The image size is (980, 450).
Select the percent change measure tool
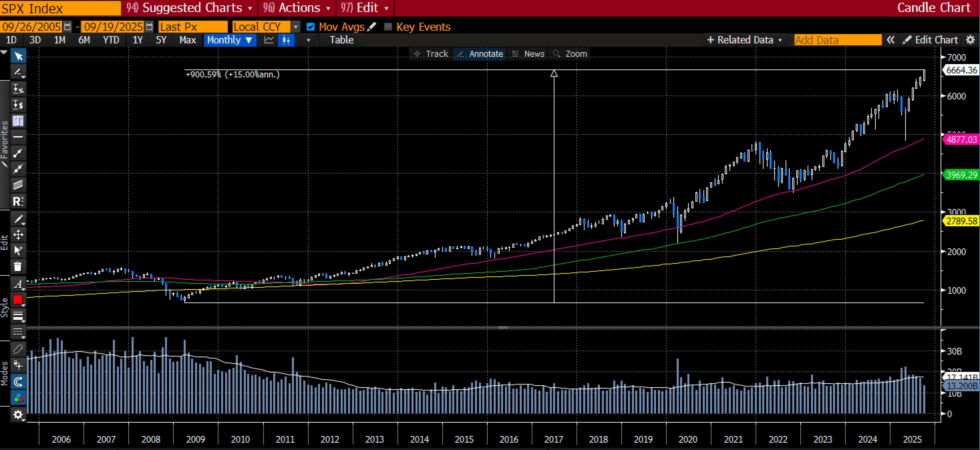tap(18, 89)
